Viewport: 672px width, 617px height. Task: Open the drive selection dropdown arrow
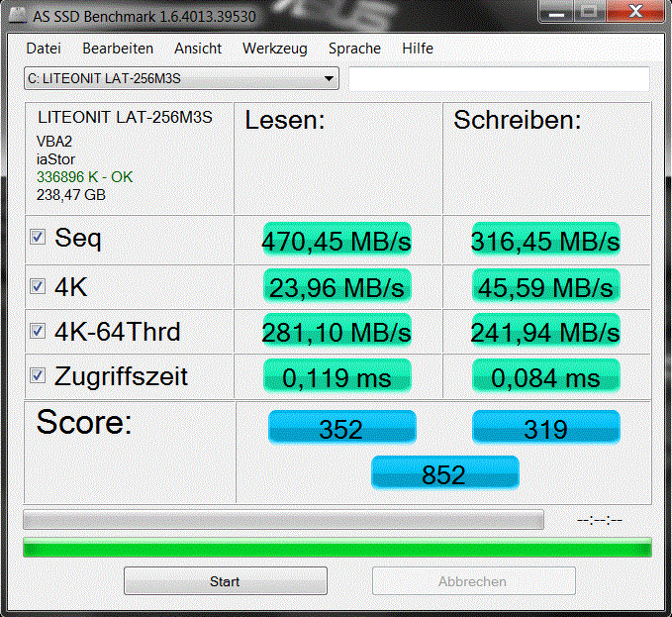coord(329,78)
